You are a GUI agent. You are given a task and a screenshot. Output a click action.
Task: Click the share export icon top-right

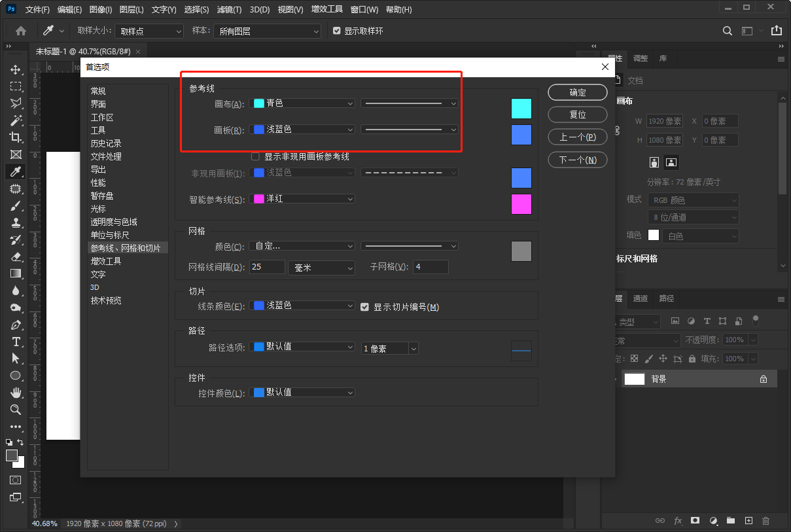point(777,31)
